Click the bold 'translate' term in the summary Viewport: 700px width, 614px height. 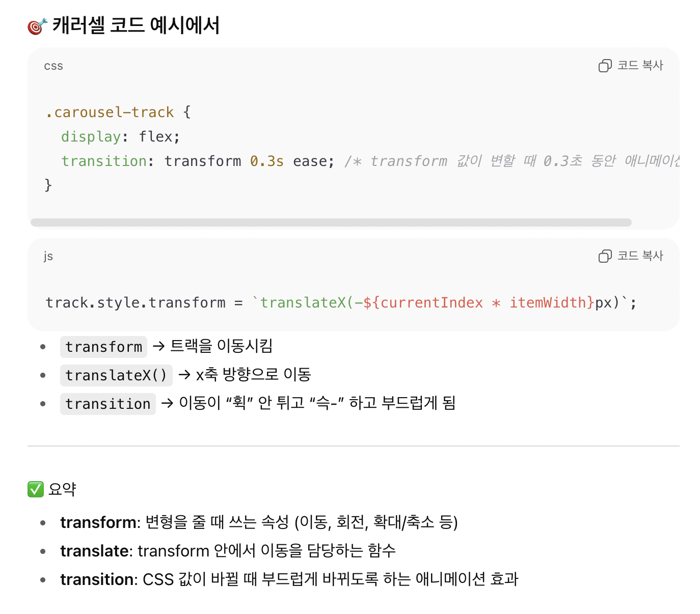(x=94, y=551)
